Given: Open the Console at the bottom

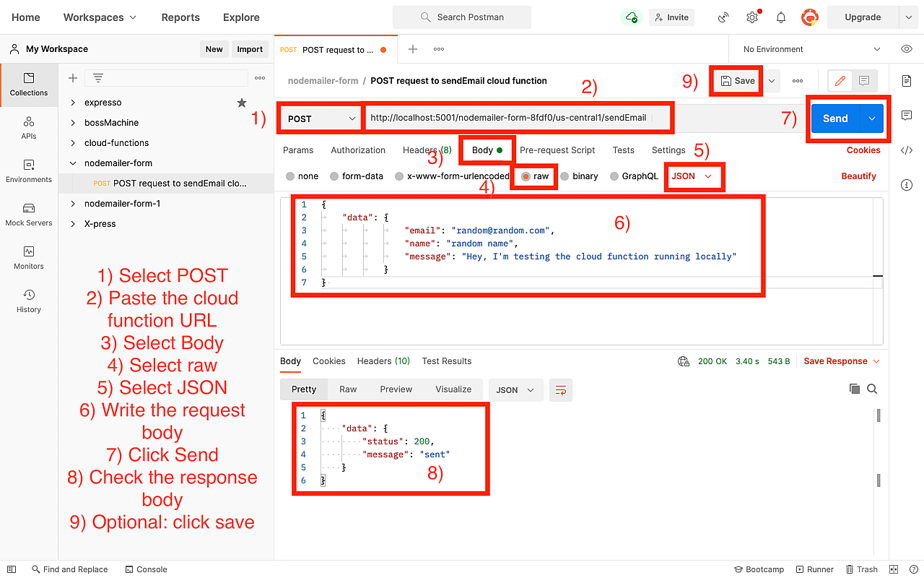Looking at the screenshot, I should 146,569.
